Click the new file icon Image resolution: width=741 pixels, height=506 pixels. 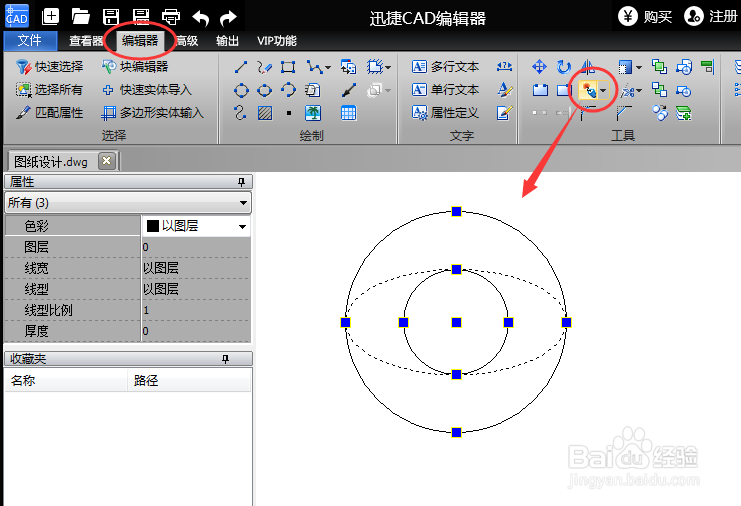tap(51, 17)
